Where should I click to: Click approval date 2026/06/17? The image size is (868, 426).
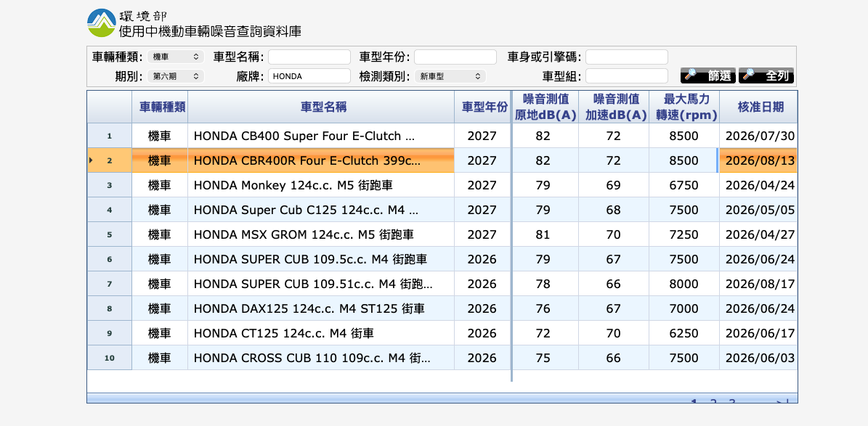pyautogui.click(x=760, y=334)
